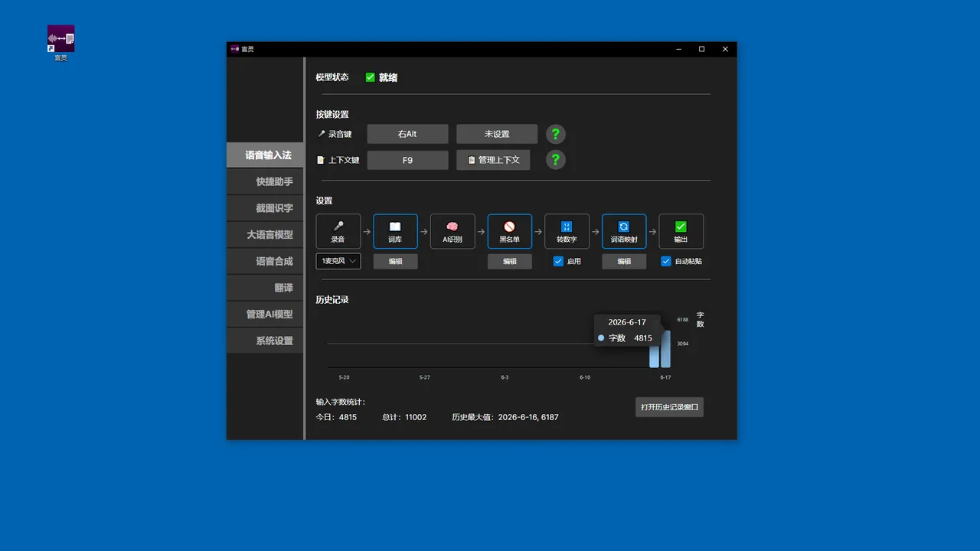Toggle the 启用 checkbox under 转数字
Viewport: 980px width, 551px height.
558,261
